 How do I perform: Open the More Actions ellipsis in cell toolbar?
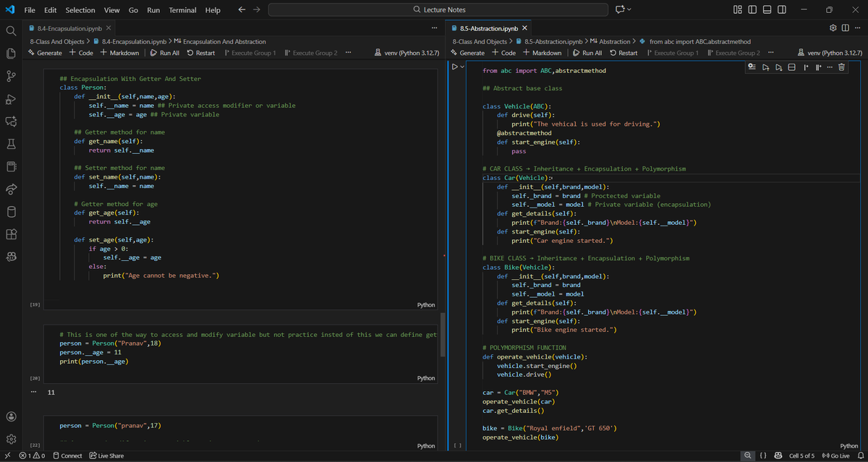[x=830, y=66]
